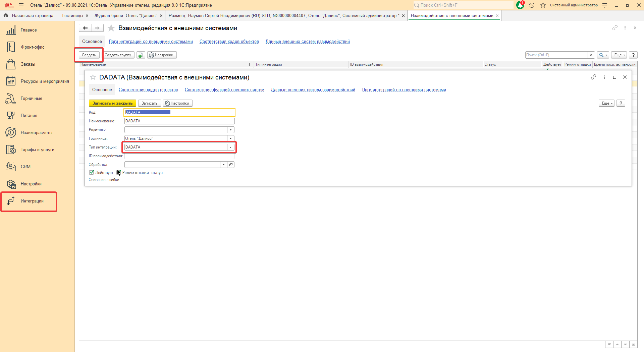Click the Наименование input field

179,121
